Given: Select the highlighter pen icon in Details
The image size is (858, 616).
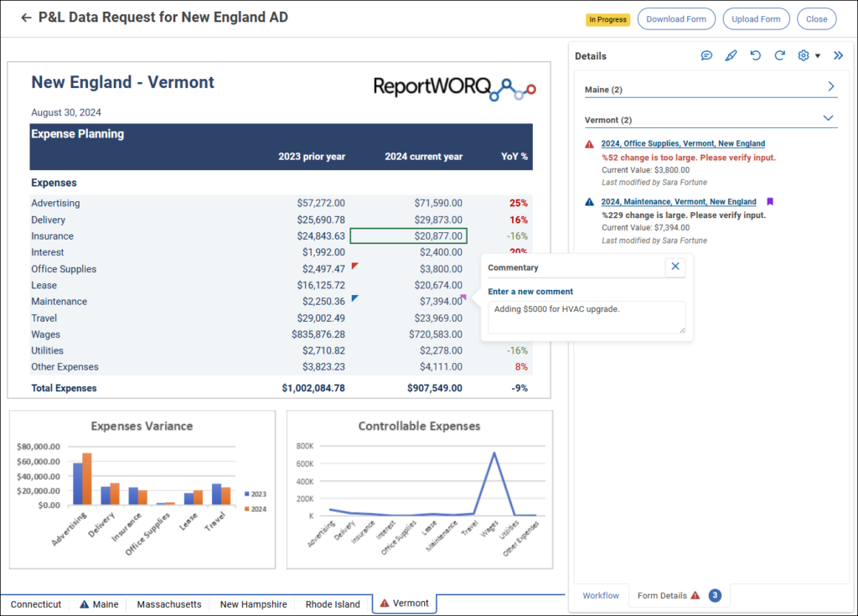Looking at the screenshot, I should [731, 55].
